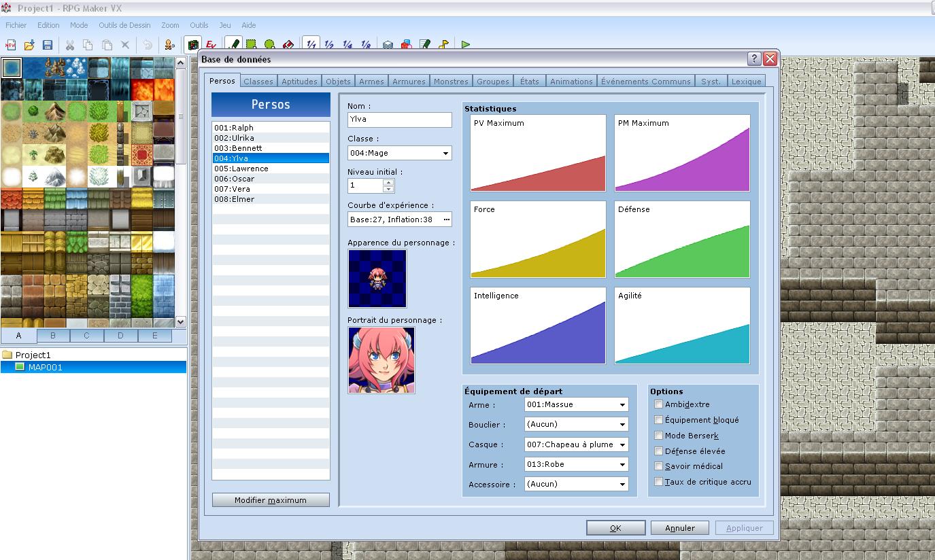This screenshot has width=935, height=560.
Task: Click the New Project toolbar icon
Action: click(11, 45)
